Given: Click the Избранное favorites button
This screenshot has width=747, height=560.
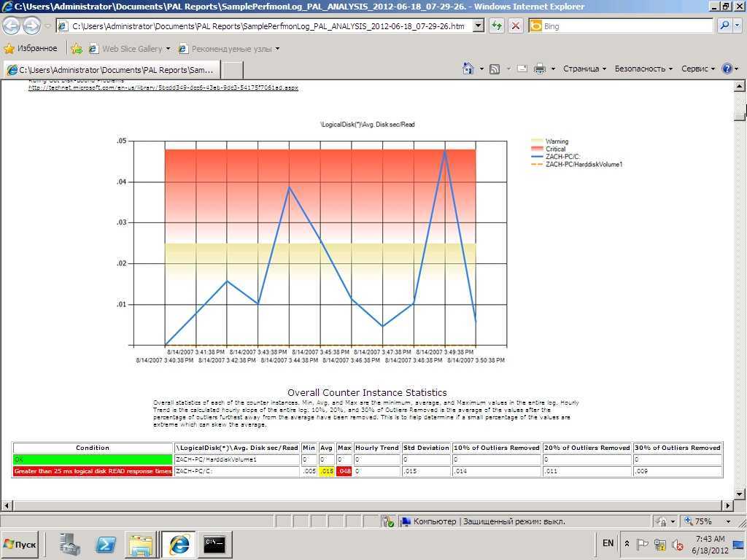Looking at the screenshot, I should point(31,49).
